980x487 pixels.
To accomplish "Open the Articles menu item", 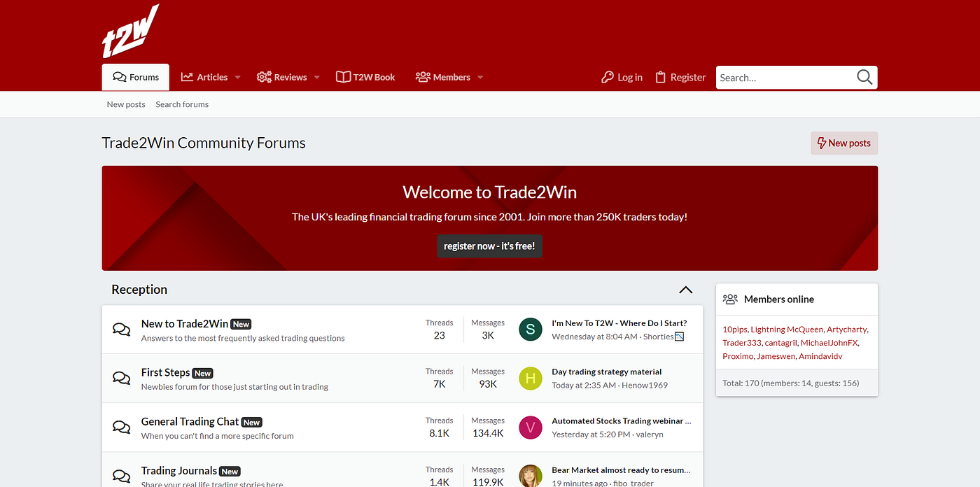I will point(204,77).
